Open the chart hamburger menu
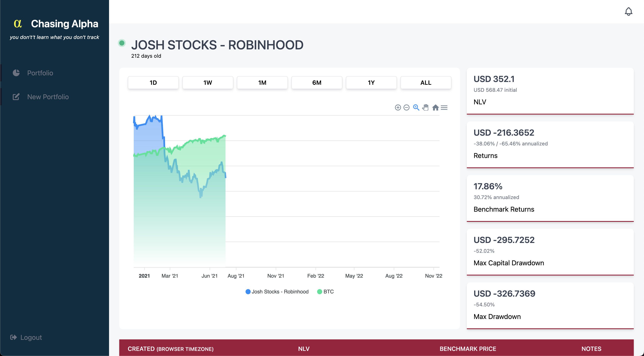Image resolution: width=644 pixels, height=356 pixels. point(444,108)
